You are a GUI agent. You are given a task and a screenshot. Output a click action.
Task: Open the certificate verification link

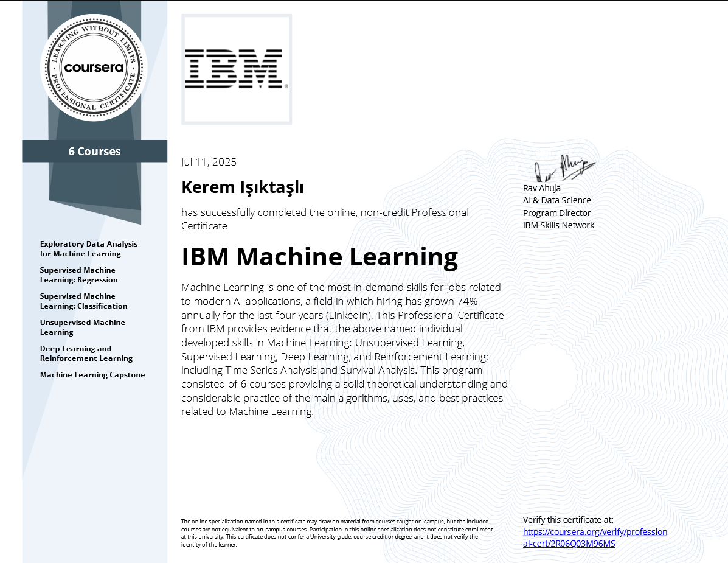coord(595,537)
